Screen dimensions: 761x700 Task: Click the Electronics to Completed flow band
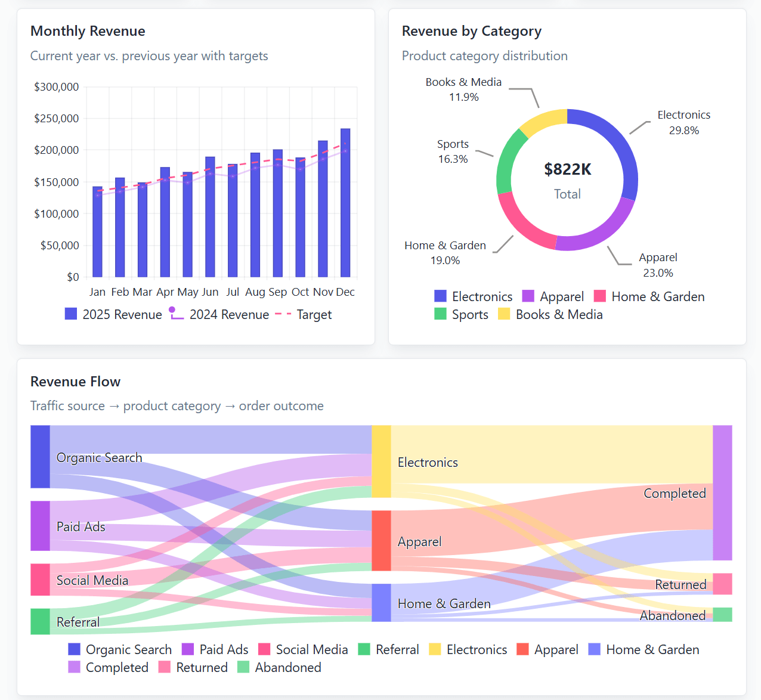552,454
